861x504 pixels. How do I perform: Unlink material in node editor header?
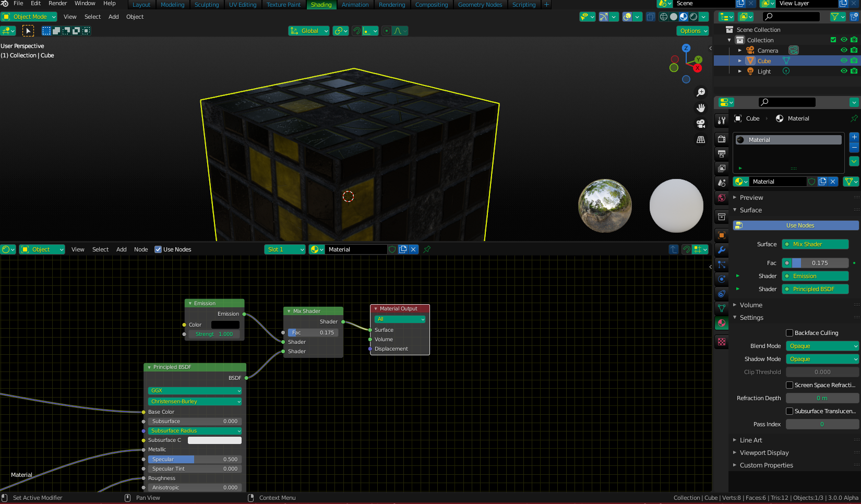413,249
